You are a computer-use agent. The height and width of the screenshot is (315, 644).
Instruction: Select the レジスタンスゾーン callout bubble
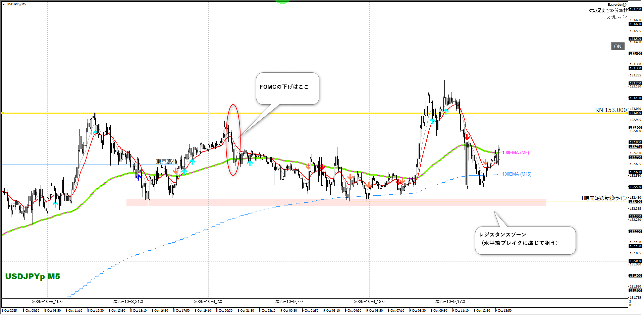click(525, 240)
